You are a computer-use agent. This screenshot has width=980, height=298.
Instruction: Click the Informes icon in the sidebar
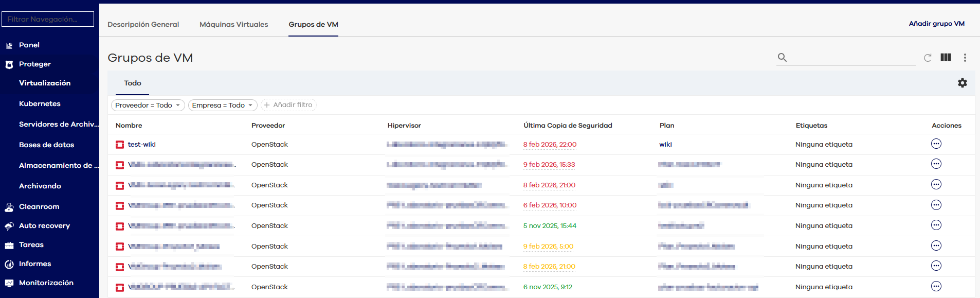click(x=9, y=264)
